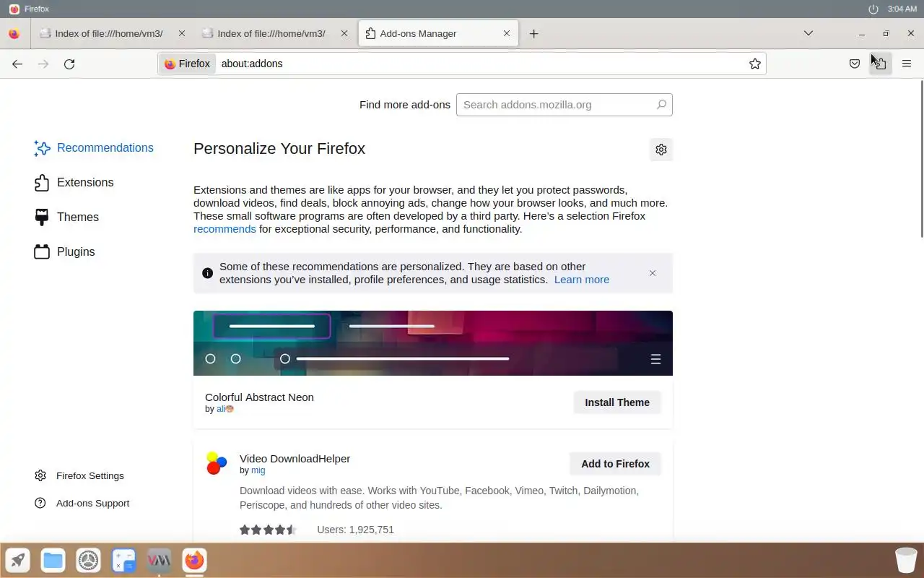Reload the current page
924x578 pixels.
(x=69, y=64)
